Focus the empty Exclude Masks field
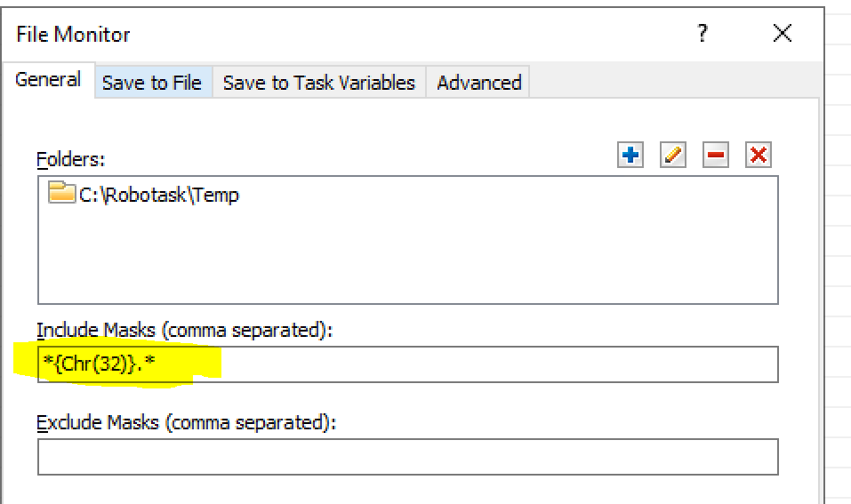 (x=407, y=457)
